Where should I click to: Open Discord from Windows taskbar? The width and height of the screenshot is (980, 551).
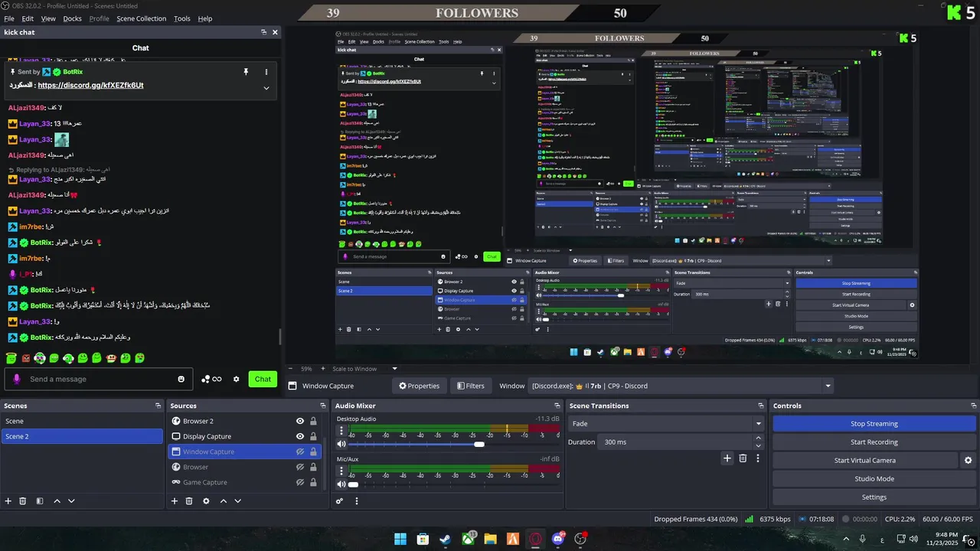tap(558, 539)
